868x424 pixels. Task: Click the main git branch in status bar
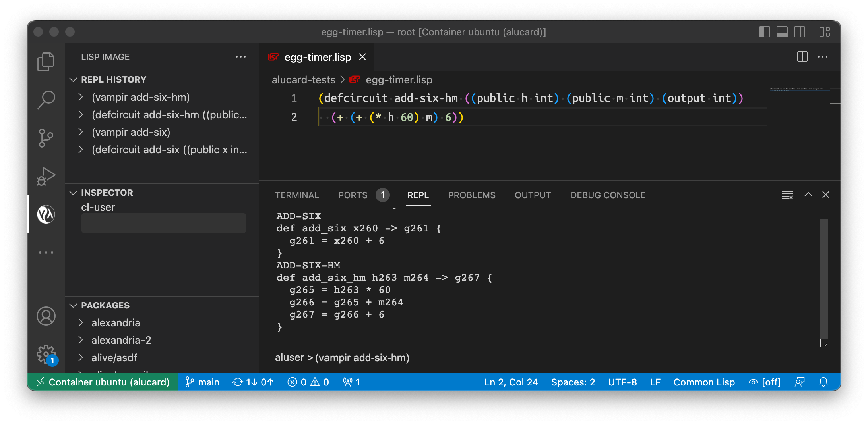[x=202, y=382]
